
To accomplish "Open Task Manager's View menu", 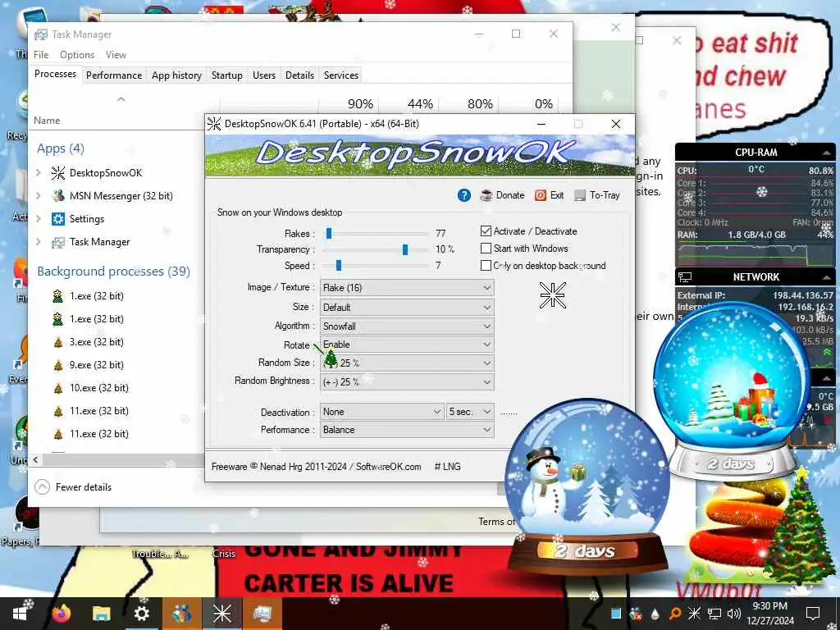I will tap(116, 55).
